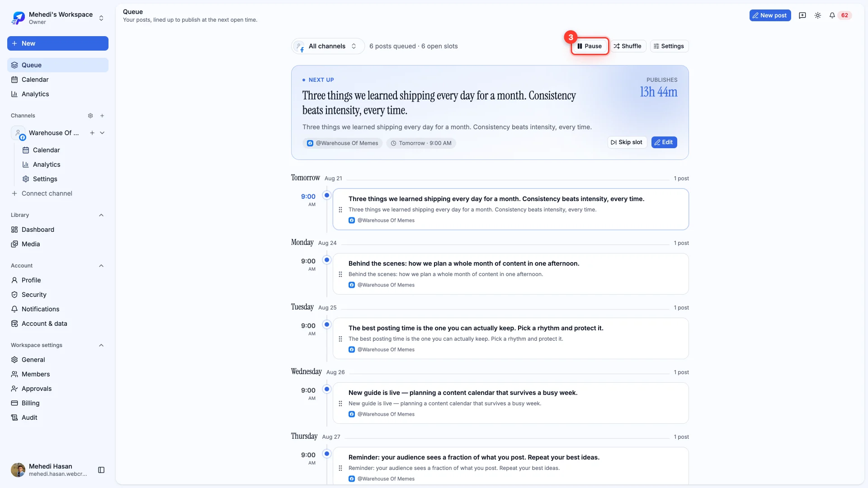Image resolution: width=868 pixels, height=488 pixels.
Task: Click Tomorrow 9:00 AM time chip
Action: 421,143
